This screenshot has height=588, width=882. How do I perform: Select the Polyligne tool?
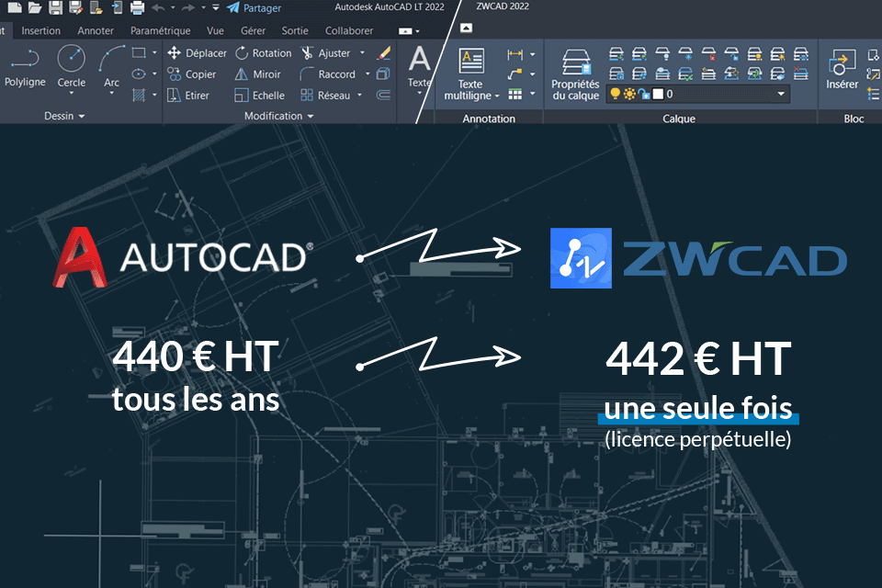coord(25,67)
